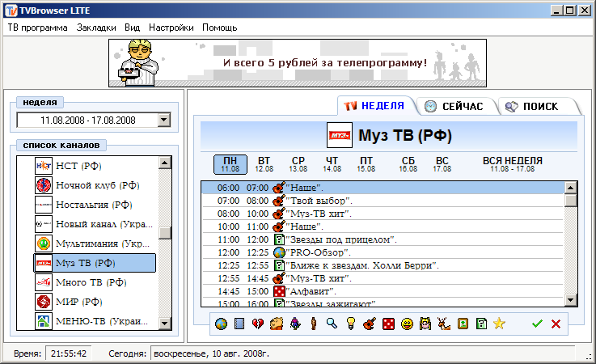Click the yellow star favorites icon

click(x=499, y=324)
